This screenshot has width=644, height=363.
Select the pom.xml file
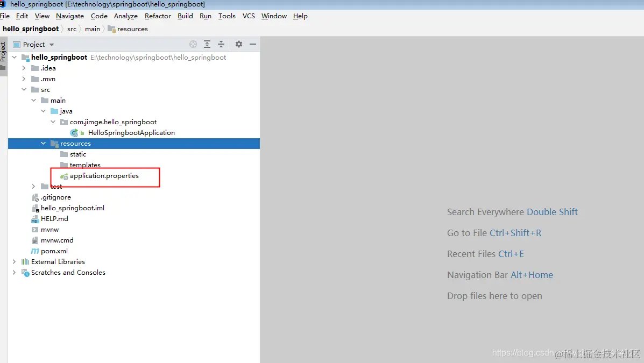[x=54, y=251]
